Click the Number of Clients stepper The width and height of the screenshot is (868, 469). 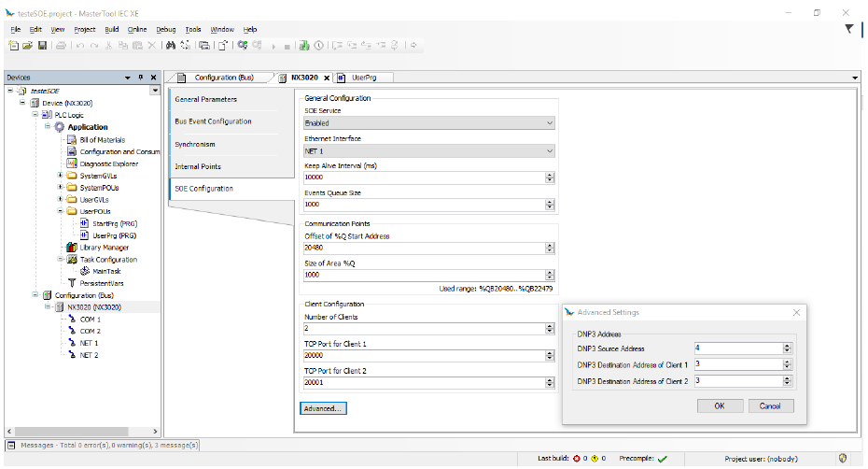(x=550, y=329)
